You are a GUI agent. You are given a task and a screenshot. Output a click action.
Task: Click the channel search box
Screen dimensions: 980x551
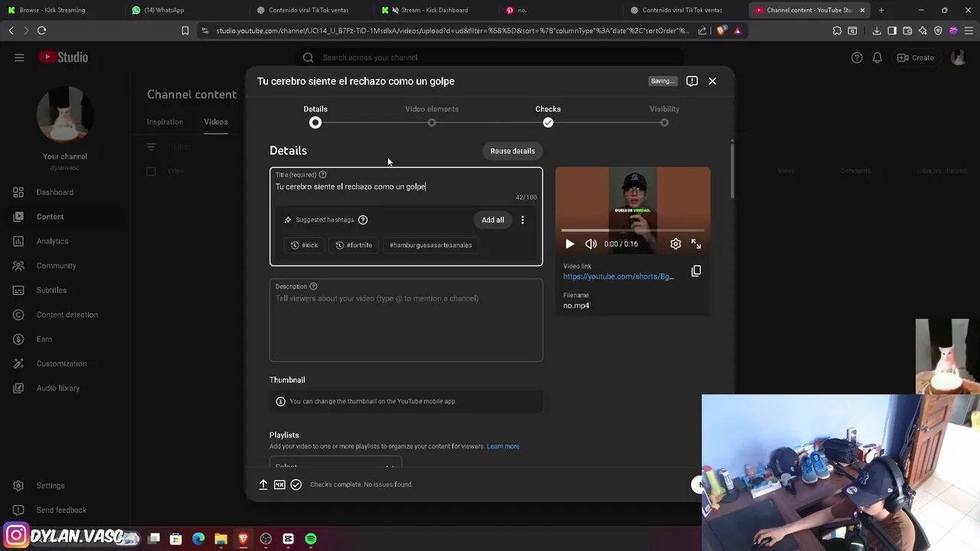click(490, 57)
